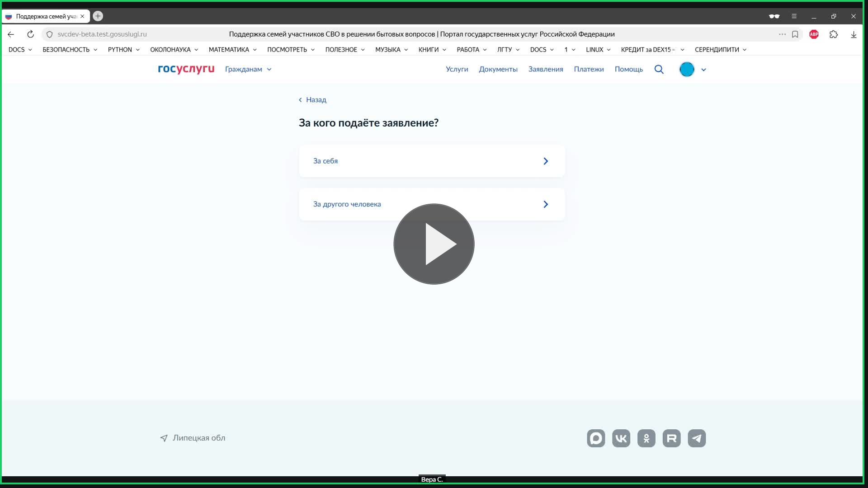This screenshot has width=868, height=488.
Task: Click the Назад link
Action: [312, 100]
